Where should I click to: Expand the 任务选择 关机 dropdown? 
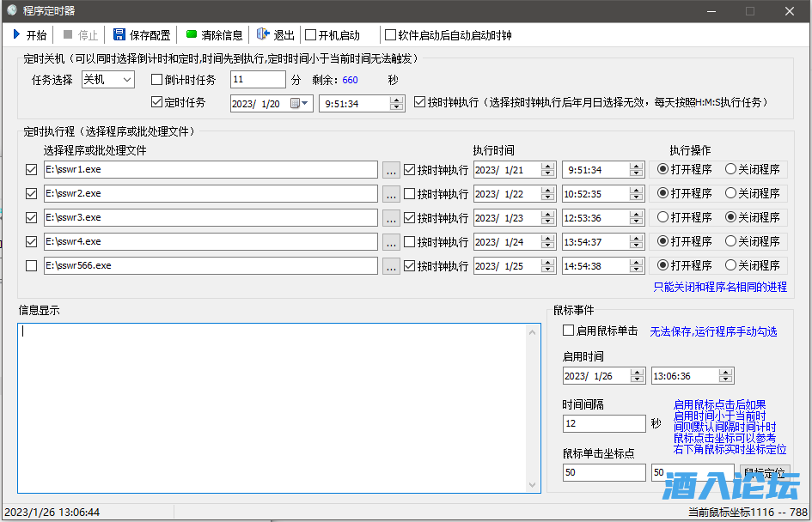click(x=127, y=80)
